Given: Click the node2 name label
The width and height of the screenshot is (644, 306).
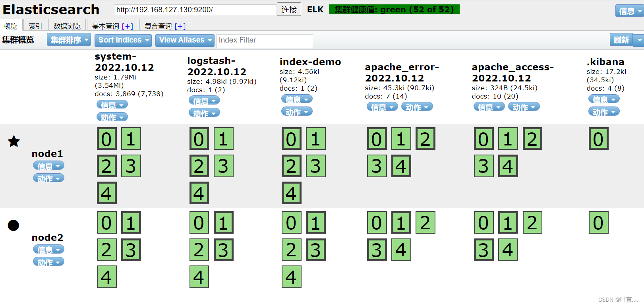Looking at the screenshot, I should coord(47,237).
